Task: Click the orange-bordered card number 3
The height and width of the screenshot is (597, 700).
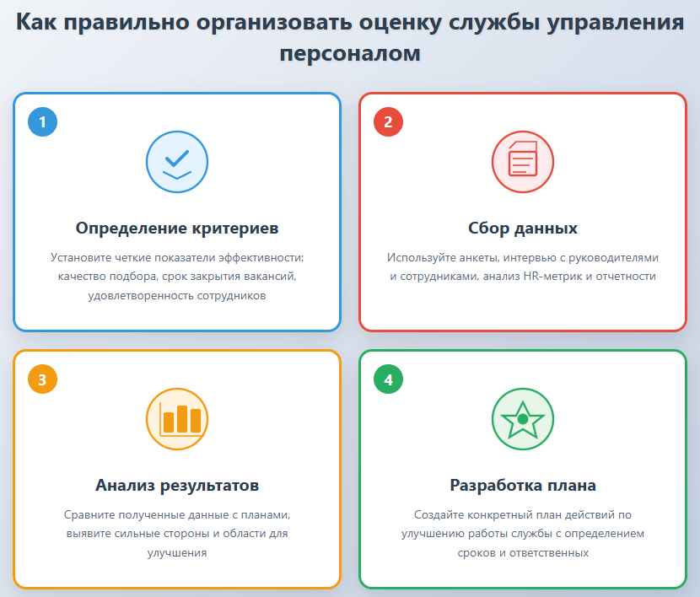Action: click(x=176, y=468)
